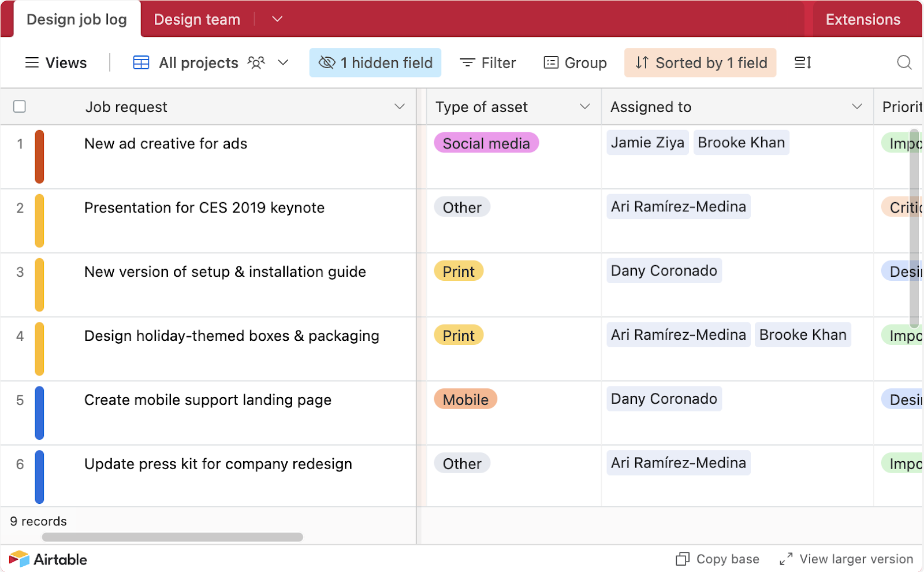The height and width of the screenshot is (572, 924).
Task: Open the Job request column dropdown
Action: (x=398, y=106)
